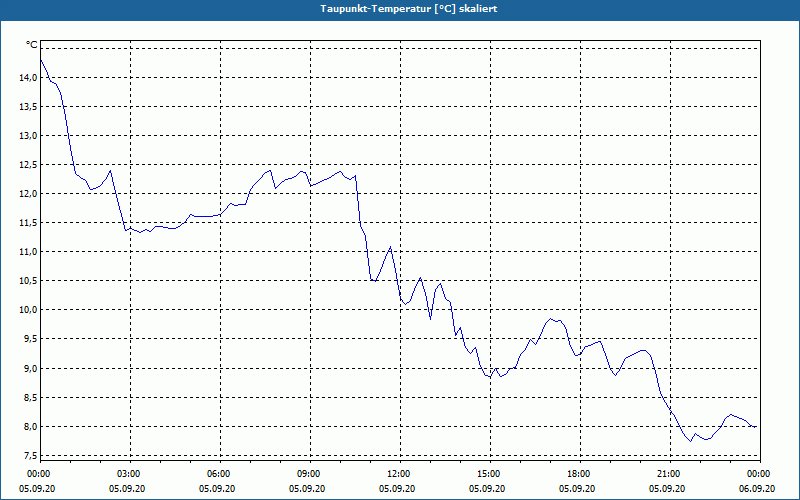Screen dimensions: 800x500
Task: Click the 00:00 label above 06.09.20
Action: pos(760,474)
